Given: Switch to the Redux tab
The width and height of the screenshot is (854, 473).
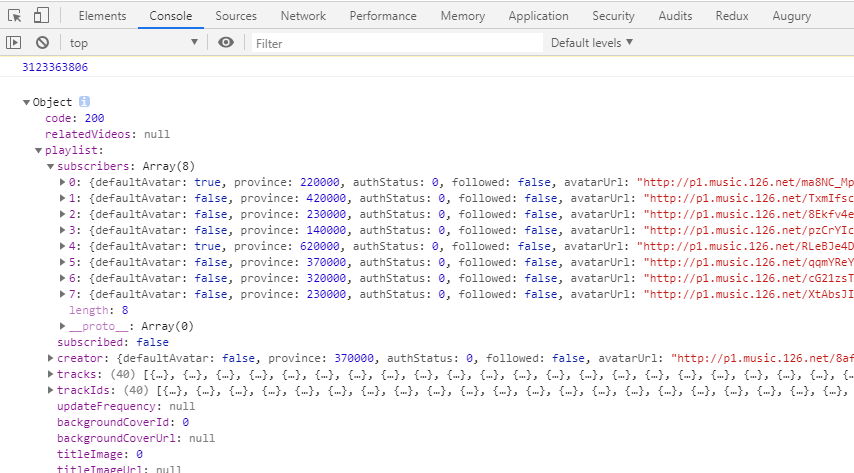Looking at the screenshot, I should pos(732,16).
